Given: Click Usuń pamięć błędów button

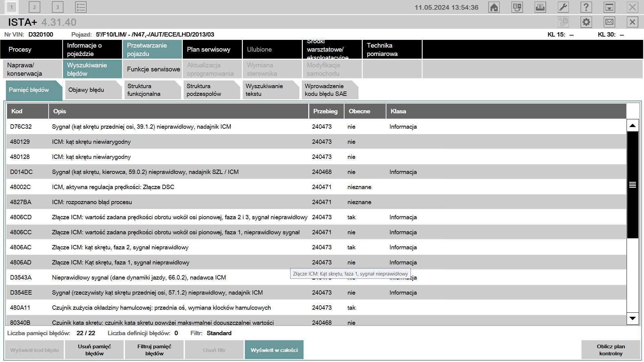Looking at the screenshot, I should (94, 350).
